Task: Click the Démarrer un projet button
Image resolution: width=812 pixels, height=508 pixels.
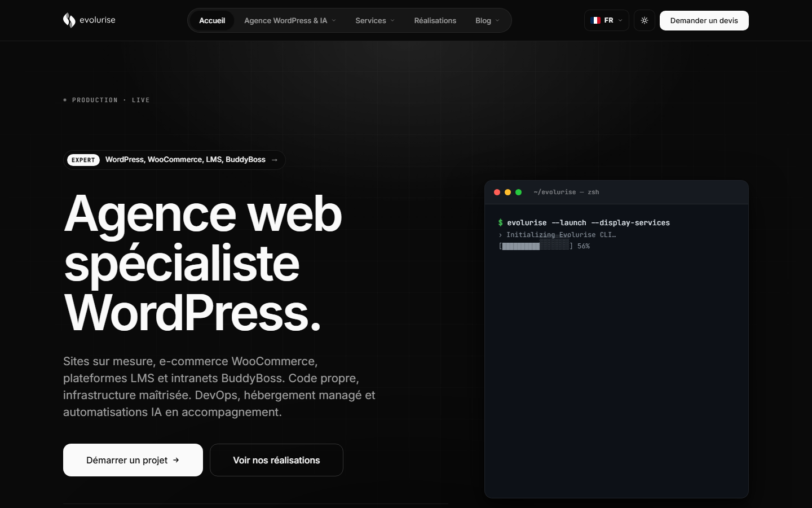Action: point(133,460)
